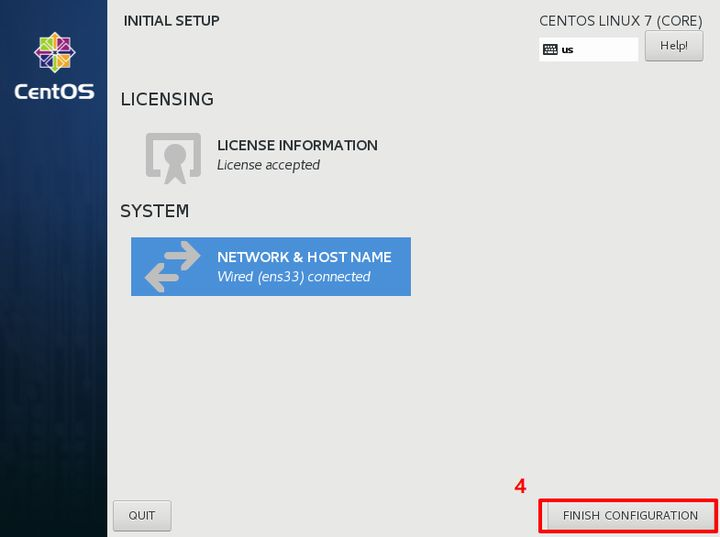The height and width of the screenshot is (537, 720).
Task: Click the LICENSING section heading
Action: click(167, 99)
